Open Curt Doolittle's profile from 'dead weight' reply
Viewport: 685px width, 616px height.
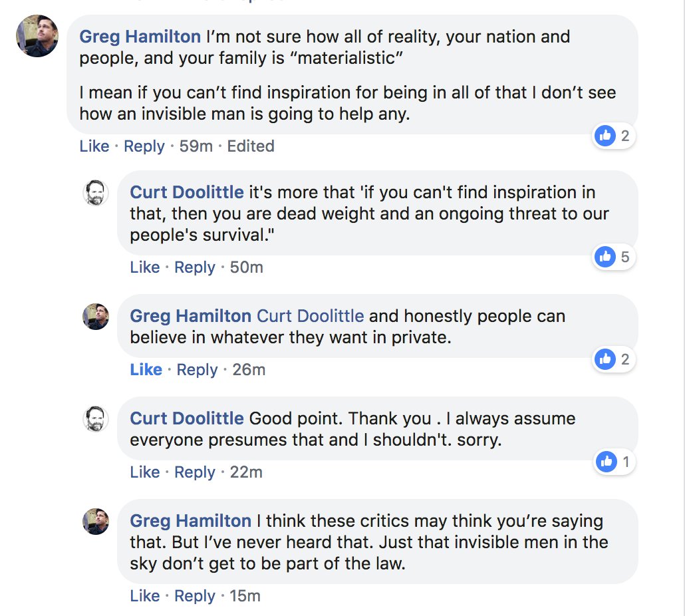[186, 193]
